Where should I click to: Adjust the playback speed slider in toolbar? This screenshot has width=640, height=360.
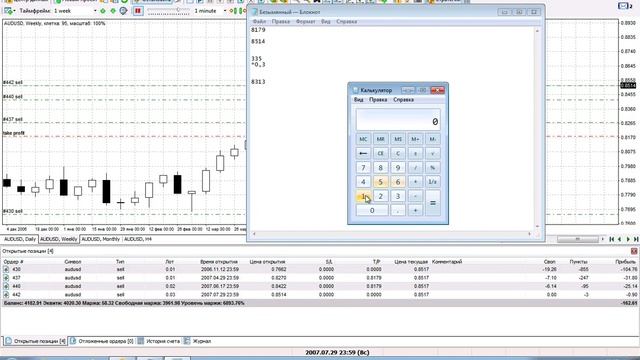point(168,11)
